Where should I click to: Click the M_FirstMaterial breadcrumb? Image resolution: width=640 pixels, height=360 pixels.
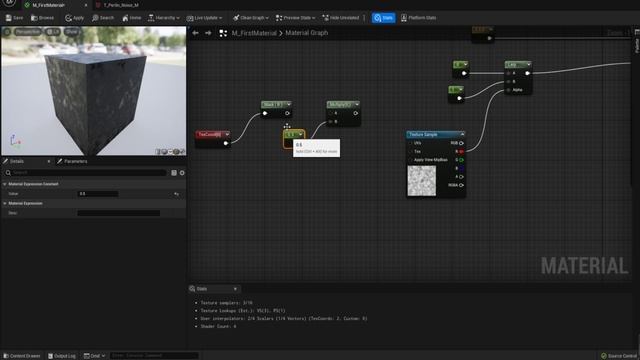(x=254, y=33)
